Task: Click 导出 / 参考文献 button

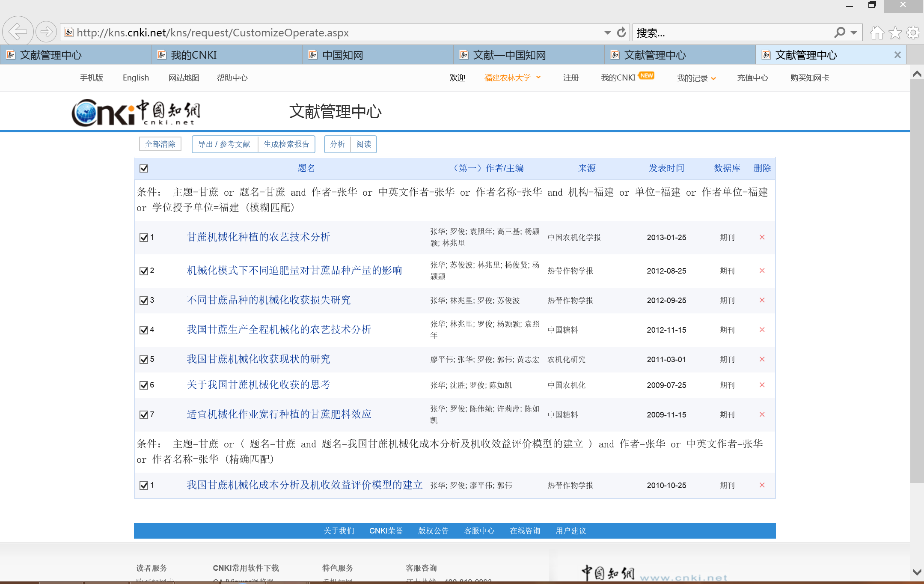Action: [x=224, y=144]
